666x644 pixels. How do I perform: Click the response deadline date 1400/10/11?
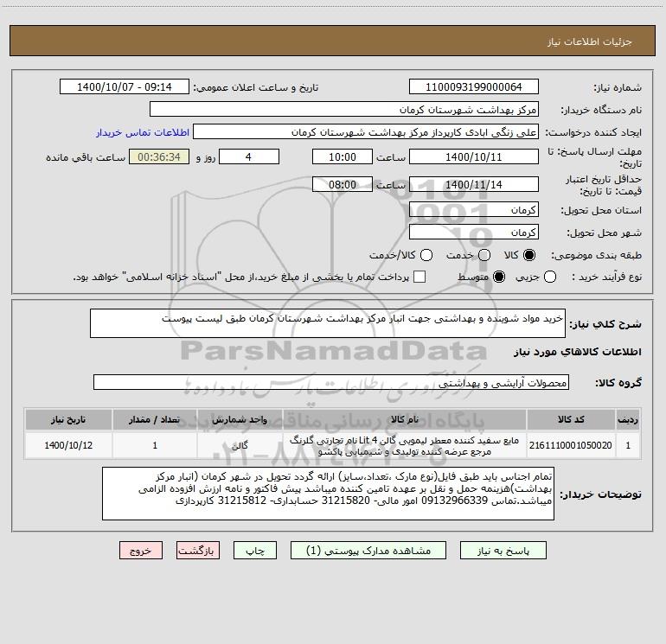(x=474, y=157)
